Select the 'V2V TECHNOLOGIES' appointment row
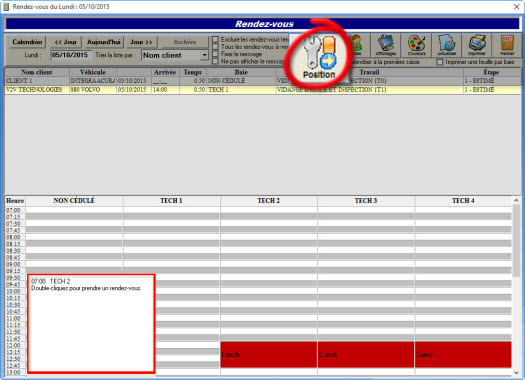This screenshot has height=380, width=525. [x=263, y=90]
